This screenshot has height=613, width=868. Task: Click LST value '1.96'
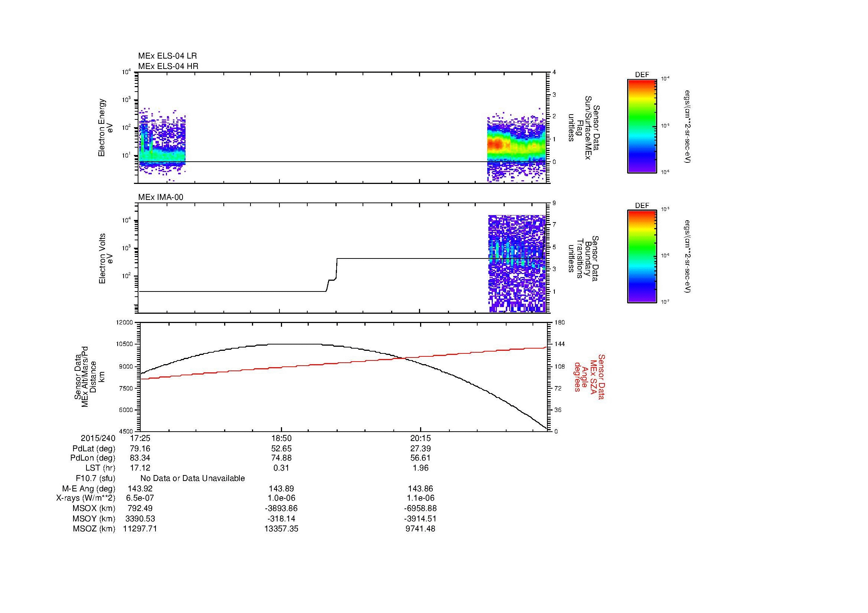420,468
